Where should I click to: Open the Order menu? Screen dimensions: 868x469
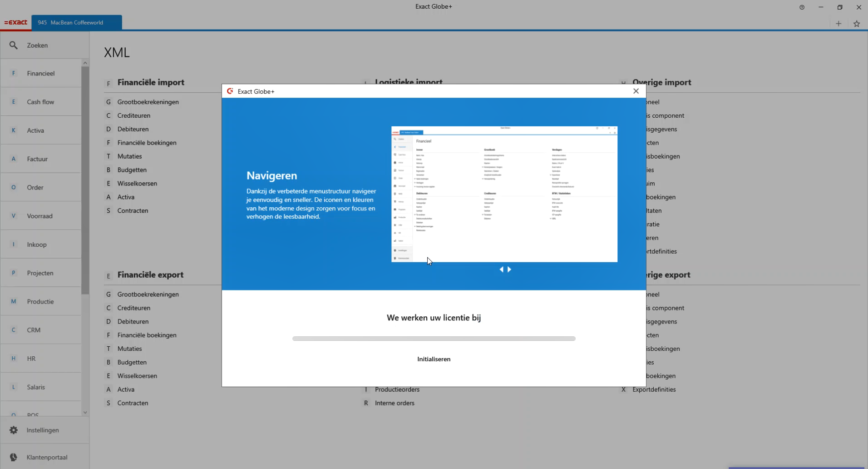[41, 187]
